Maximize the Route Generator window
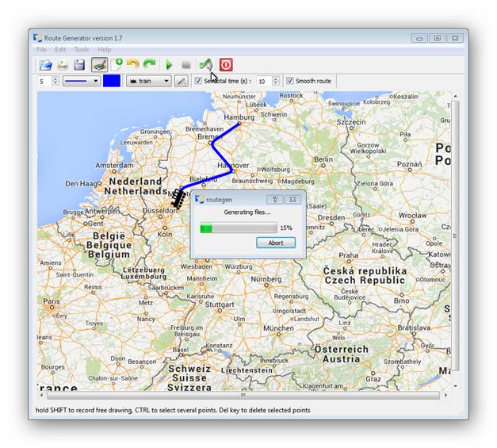497x448 pixels. coord(437,38)
